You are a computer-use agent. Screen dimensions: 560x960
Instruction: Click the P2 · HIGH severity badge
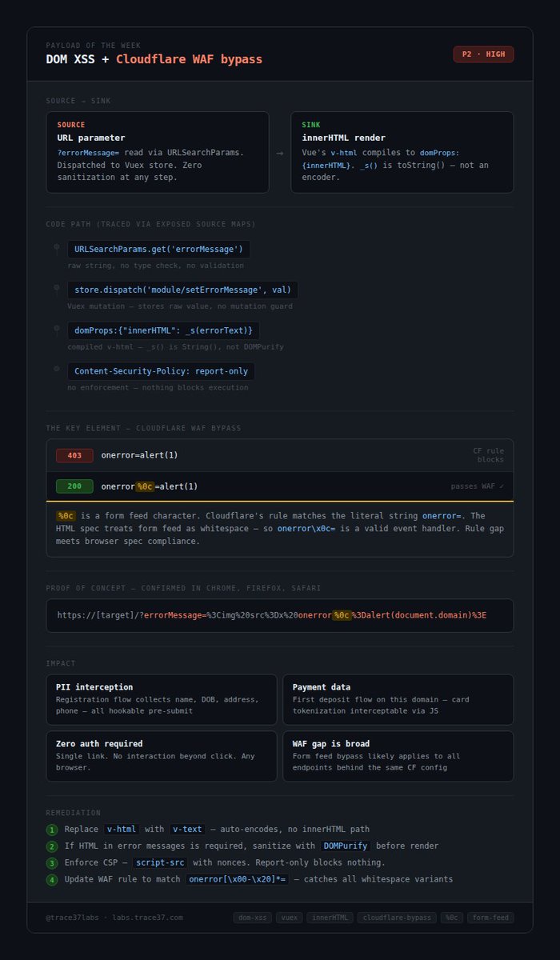coord(483,54)
